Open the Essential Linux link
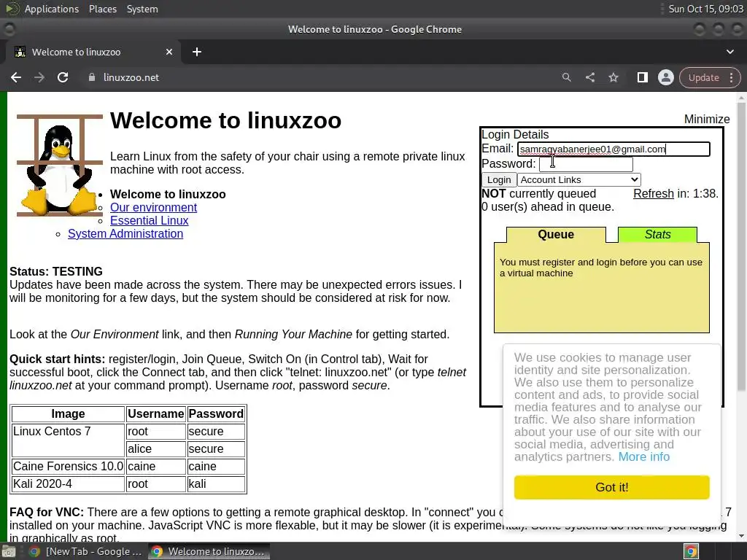This screenshot has height=560, width=747. click(x=149, y=220)
